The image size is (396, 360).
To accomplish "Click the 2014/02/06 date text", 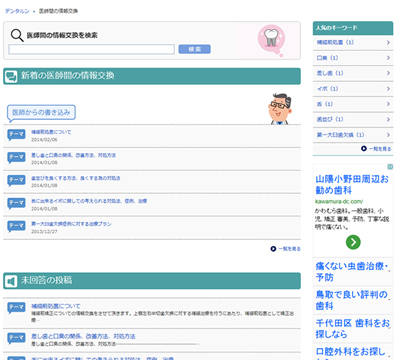I will click(x=44, y=140).
